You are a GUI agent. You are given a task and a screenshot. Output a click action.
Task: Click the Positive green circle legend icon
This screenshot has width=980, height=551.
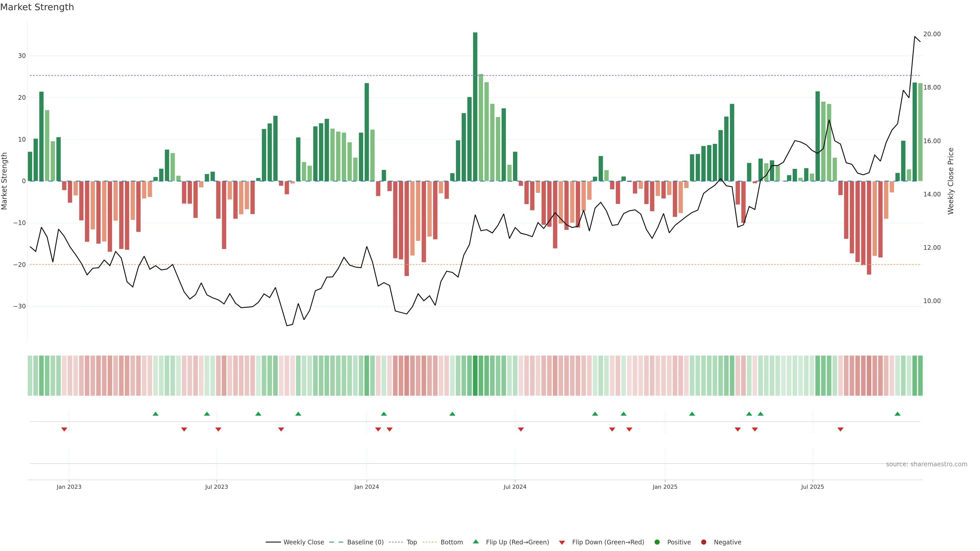657,542
